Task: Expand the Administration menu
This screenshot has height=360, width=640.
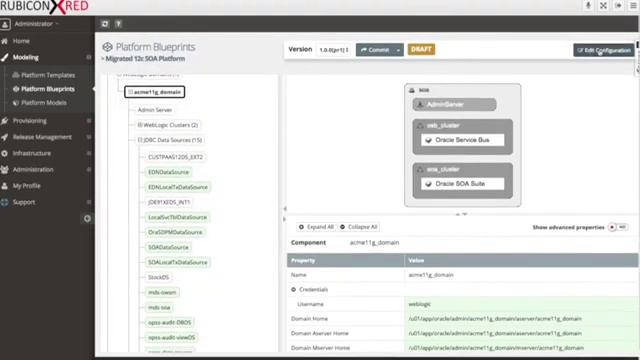Action: (x=33, y=170)
